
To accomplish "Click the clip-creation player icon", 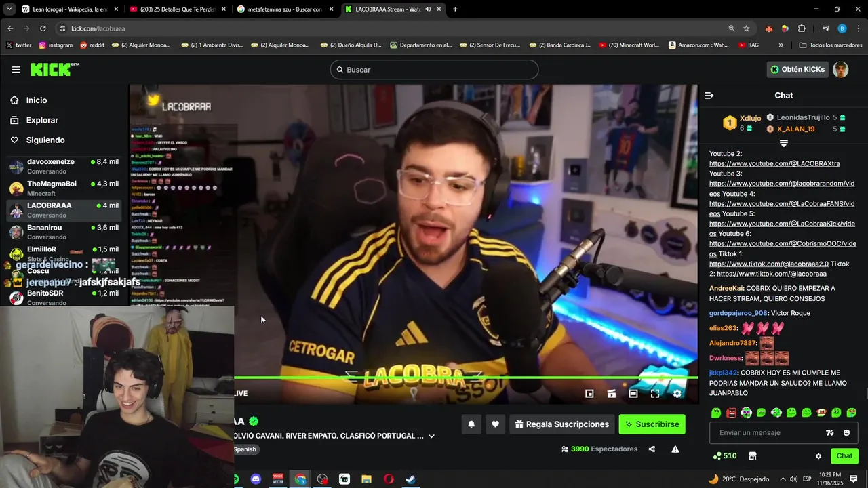I will pyautogui.click(x=612, y=393).
